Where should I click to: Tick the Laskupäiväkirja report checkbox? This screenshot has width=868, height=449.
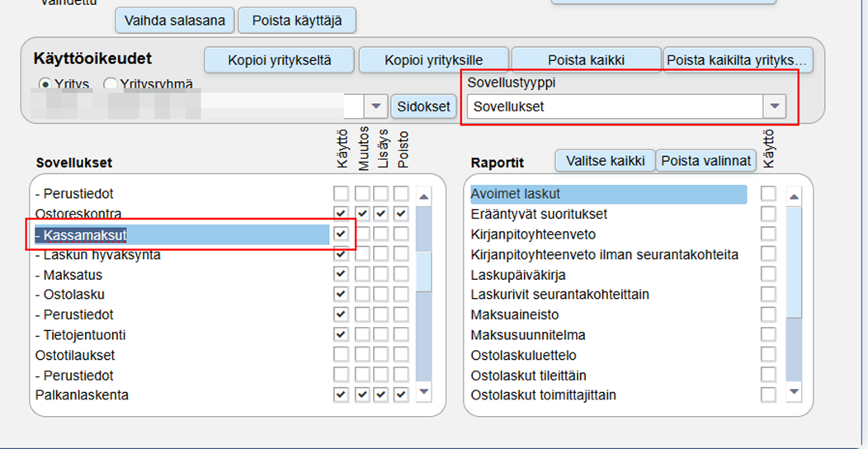pyautogui.click(x=768, y=274)
